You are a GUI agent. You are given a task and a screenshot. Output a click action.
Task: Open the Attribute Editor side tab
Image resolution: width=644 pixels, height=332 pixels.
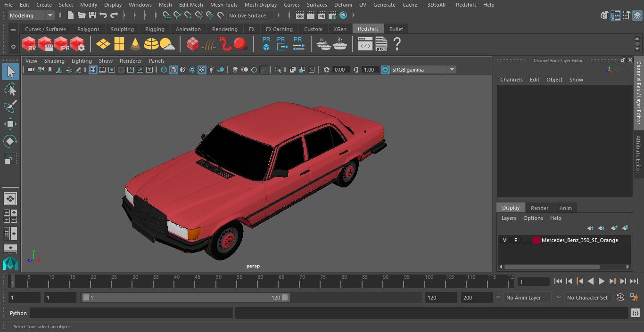[x=638, y=154]
